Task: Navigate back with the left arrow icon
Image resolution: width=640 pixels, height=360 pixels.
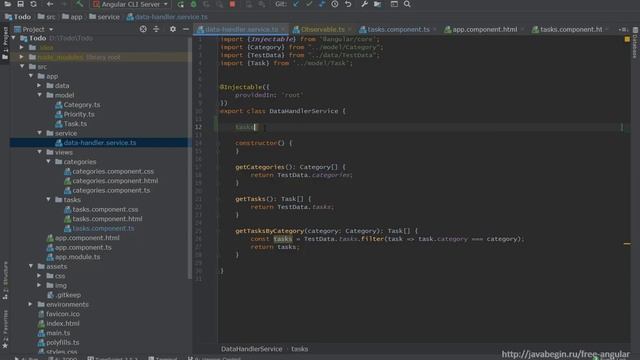Action: pos(50,4)
